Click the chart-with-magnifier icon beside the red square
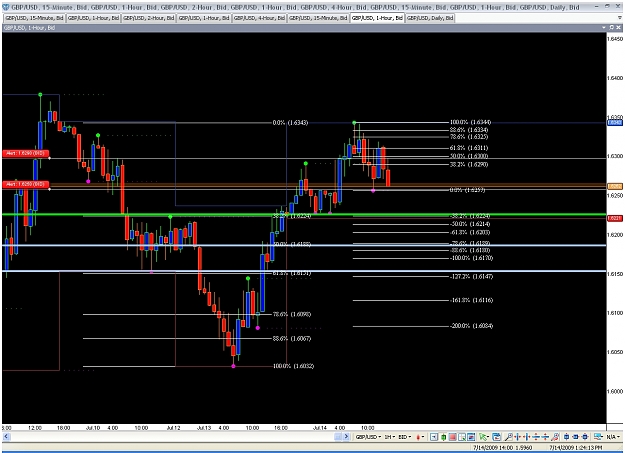This screenshot has width=625, height=453. [462, 437]
